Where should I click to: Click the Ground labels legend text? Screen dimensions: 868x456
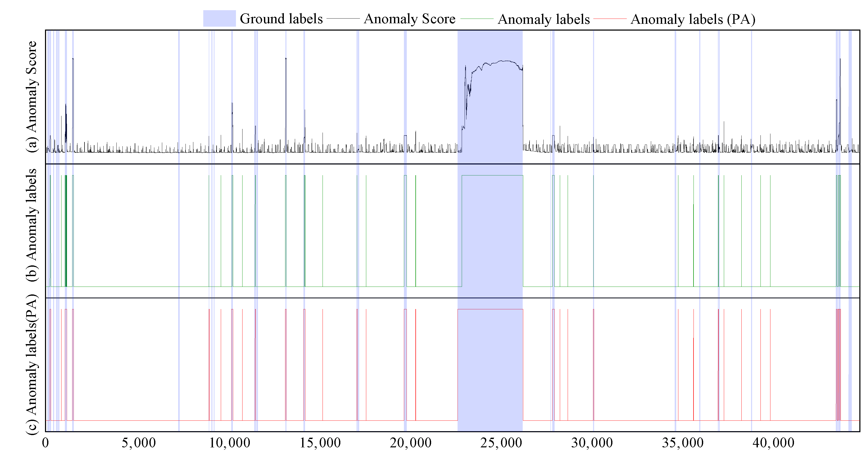[x=281, y=19]
